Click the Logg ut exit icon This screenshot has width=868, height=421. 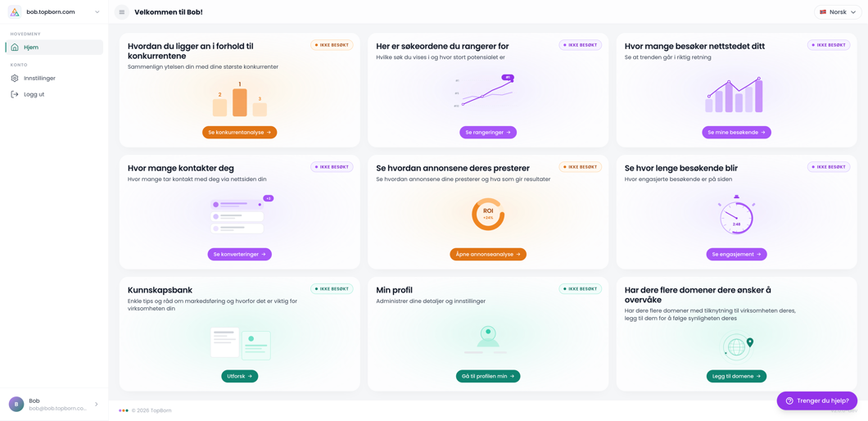[x=15, y=94]
